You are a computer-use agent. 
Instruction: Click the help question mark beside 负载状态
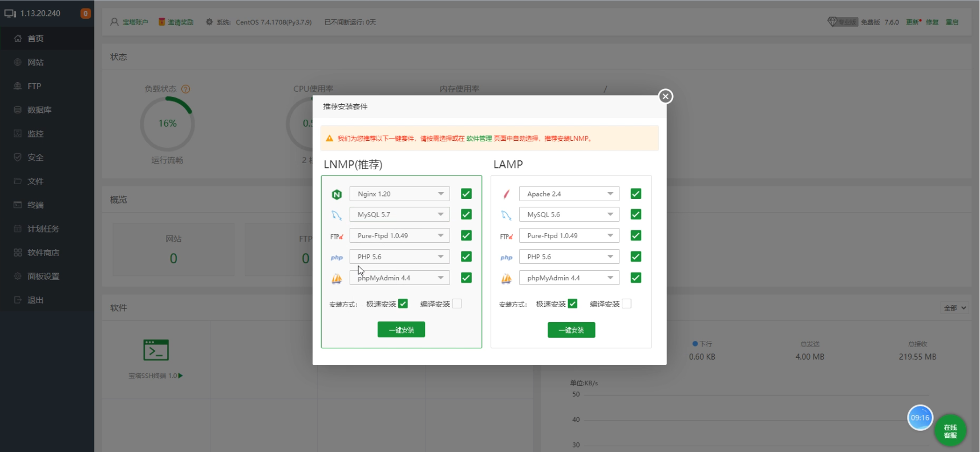(x=185, y=89)
